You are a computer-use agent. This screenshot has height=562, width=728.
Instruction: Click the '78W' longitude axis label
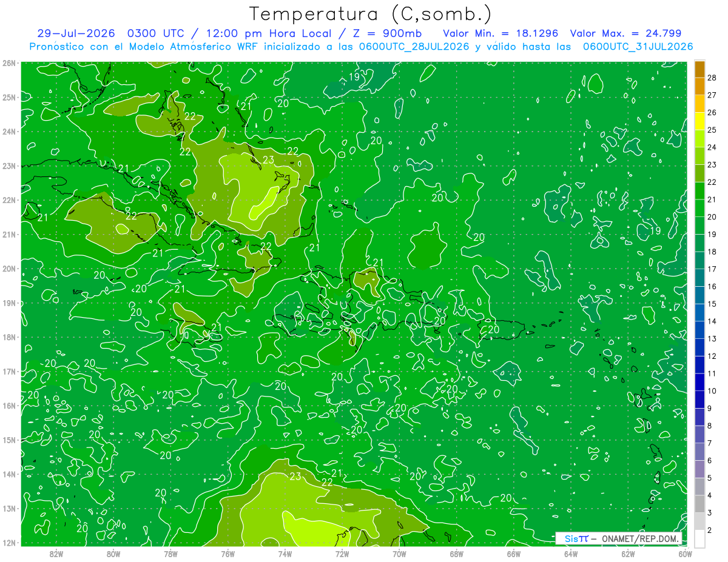pyautogui.click(x=170, y=554)
